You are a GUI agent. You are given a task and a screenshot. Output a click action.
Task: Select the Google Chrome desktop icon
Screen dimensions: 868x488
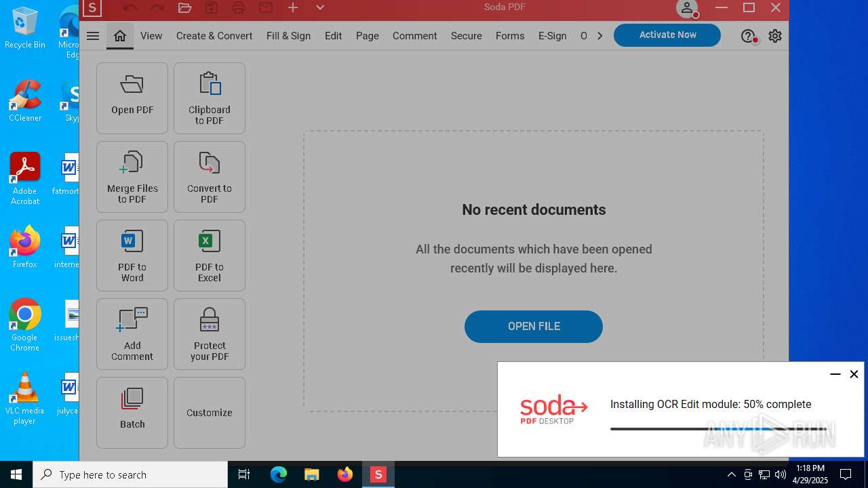point(25,325)
